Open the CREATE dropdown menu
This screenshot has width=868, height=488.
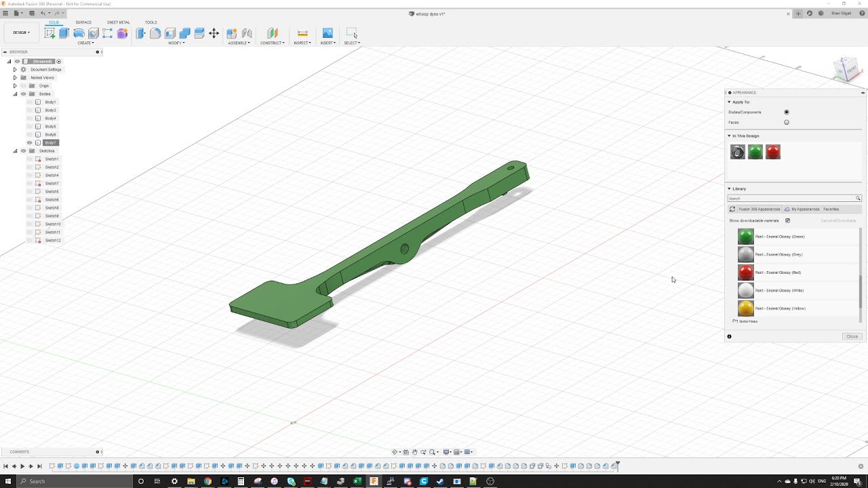click(x=85, y=43)
